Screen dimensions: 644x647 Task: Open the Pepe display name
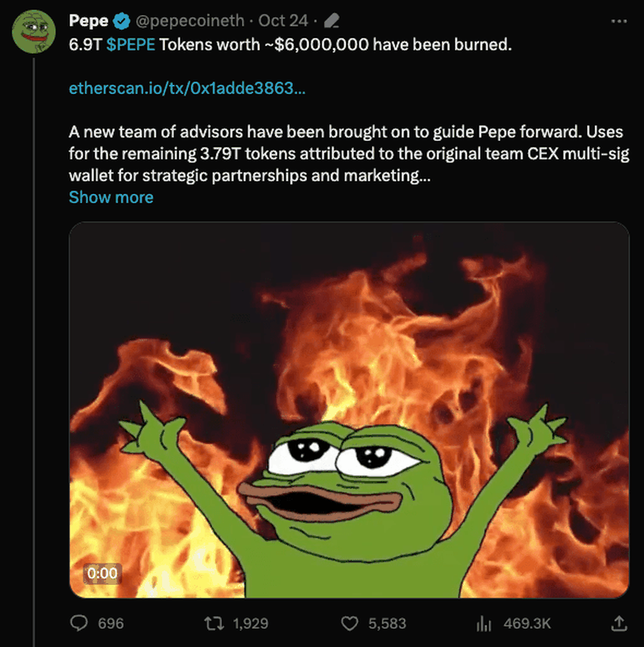click(89, 20)
